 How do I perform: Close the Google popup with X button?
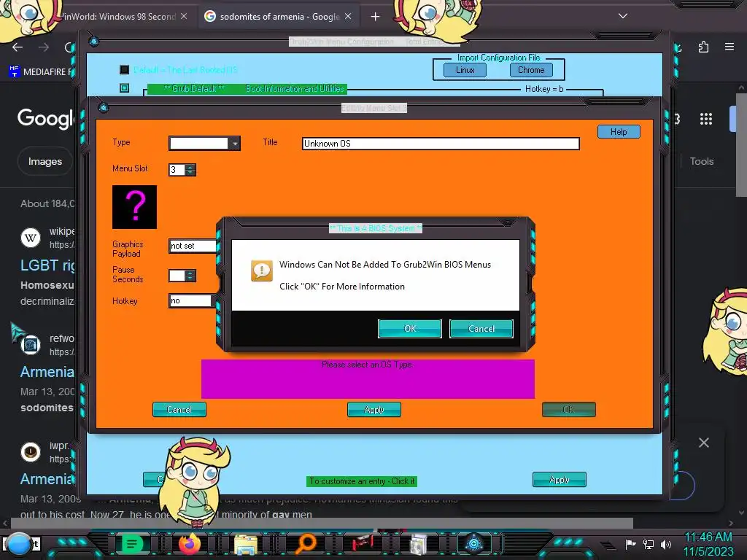point(704,443)
